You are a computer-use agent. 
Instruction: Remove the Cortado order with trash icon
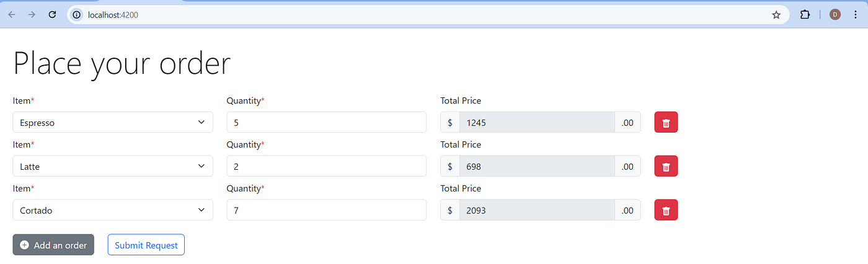[x=666, y=210]
